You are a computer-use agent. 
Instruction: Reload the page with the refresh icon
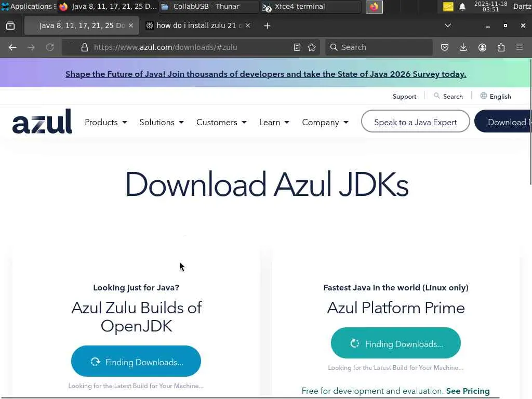coord(50,47)
